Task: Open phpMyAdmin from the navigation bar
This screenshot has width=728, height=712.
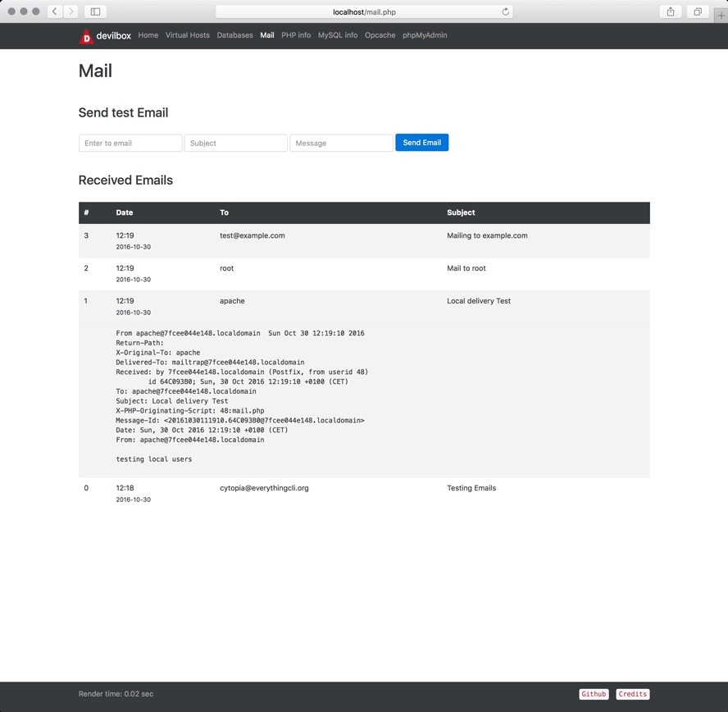Action: coord(425,35)
